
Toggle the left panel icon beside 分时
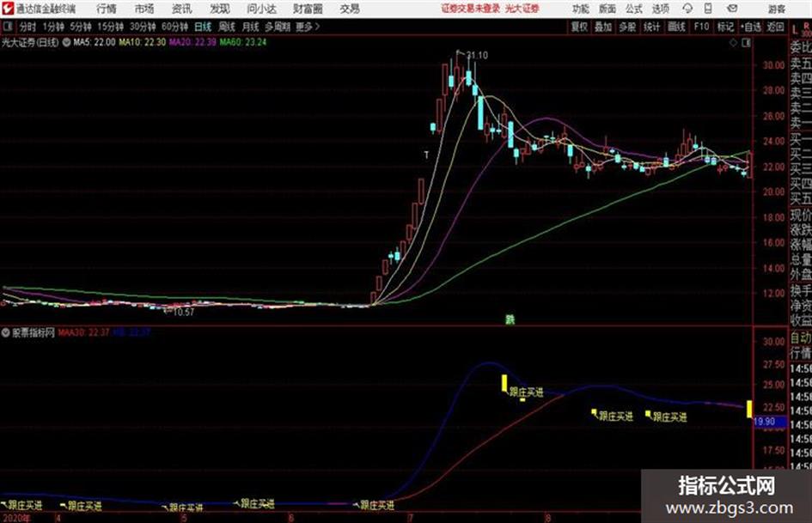pyautogui.click(x=8, y=27)
